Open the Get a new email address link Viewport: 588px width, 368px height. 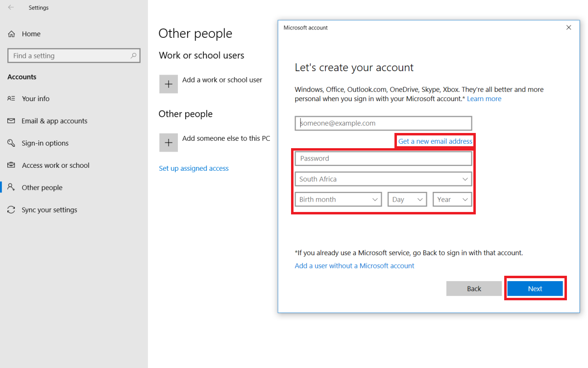(435, 141)
